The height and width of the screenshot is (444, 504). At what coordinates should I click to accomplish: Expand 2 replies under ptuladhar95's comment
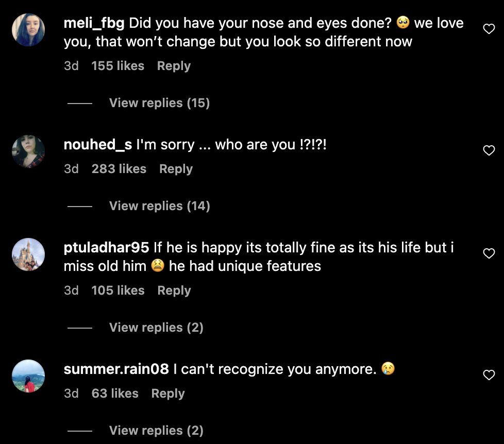tap(156, 328)
